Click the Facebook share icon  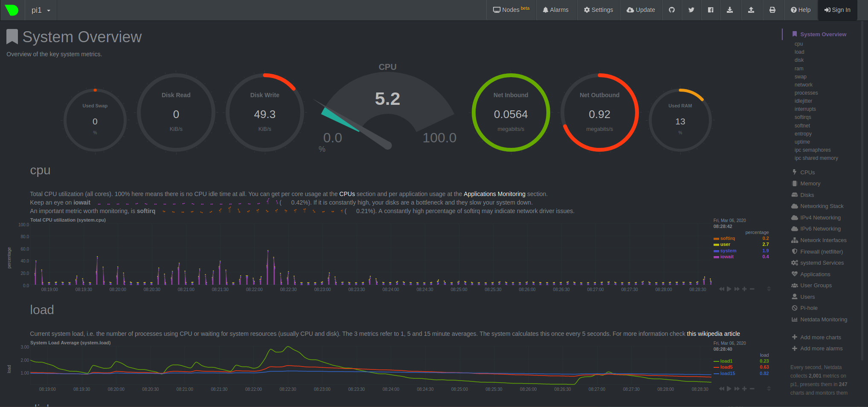pos(710,10)
